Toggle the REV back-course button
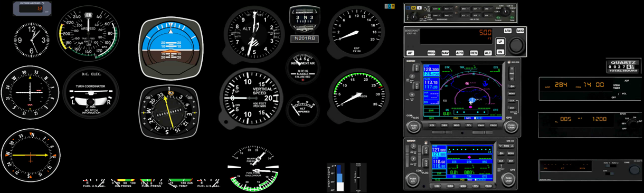The height and width of the screenshot is (193, 644). tap(473, 53)
